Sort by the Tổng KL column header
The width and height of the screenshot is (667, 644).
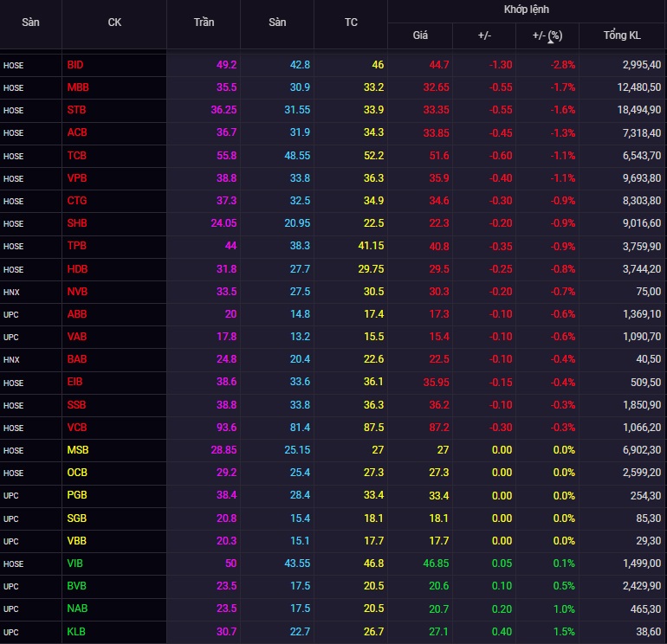(x=622, y=35)
